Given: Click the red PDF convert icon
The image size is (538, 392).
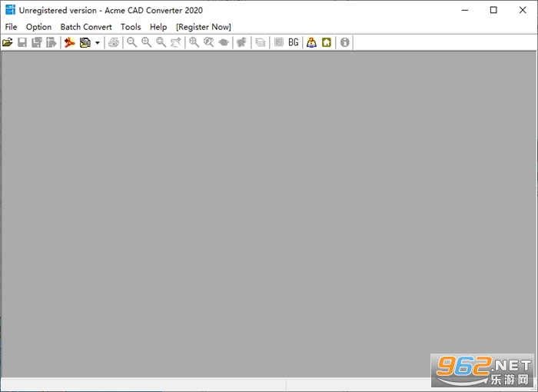Looking at the screenshot, I should coord(70,42).
